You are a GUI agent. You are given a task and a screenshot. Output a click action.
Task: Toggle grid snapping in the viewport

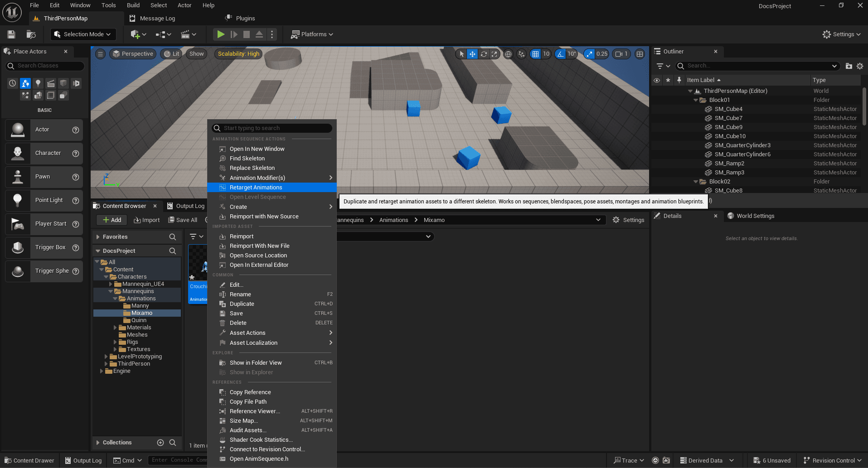[535, 54]
